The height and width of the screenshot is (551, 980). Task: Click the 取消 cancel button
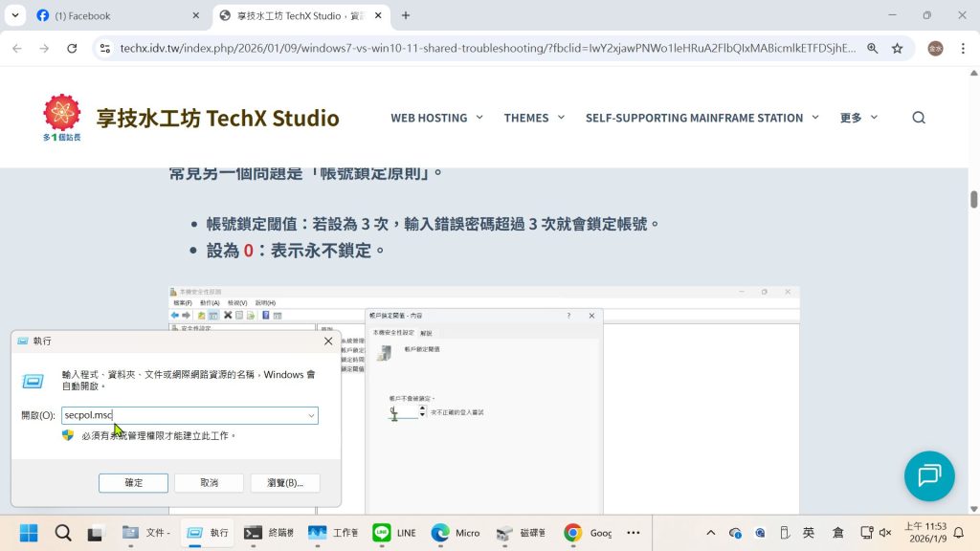coord(209,483)
